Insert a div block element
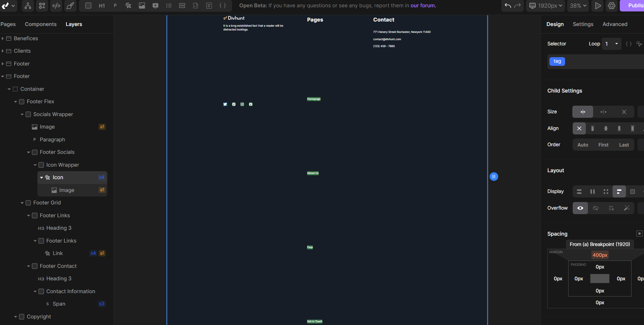Image resolution: width=644 pixels, height=325 pixels. click(88, 6)
